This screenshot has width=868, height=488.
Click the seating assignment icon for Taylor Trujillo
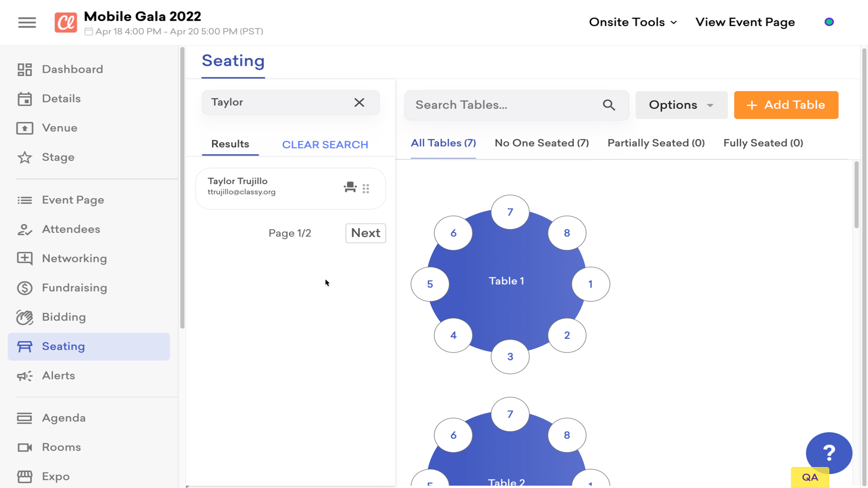tap(349, 187)
